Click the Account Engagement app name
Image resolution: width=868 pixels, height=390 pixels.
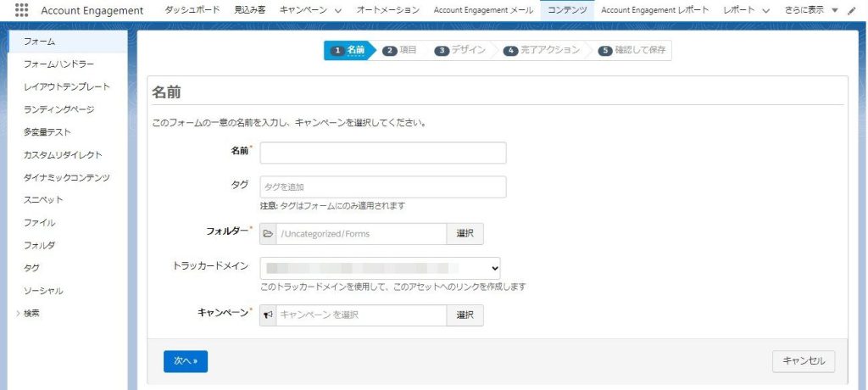click(92, 10)
